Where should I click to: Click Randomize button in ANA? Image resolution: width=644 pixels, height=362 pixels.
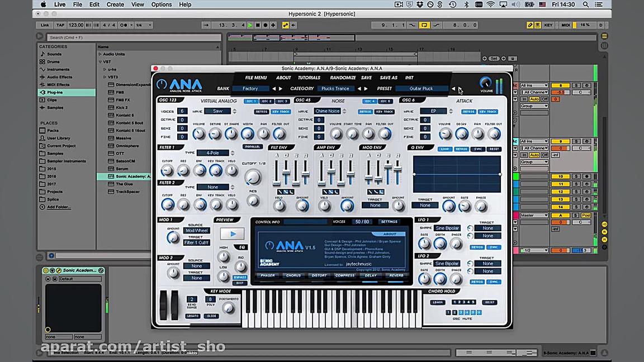(343, 78)
